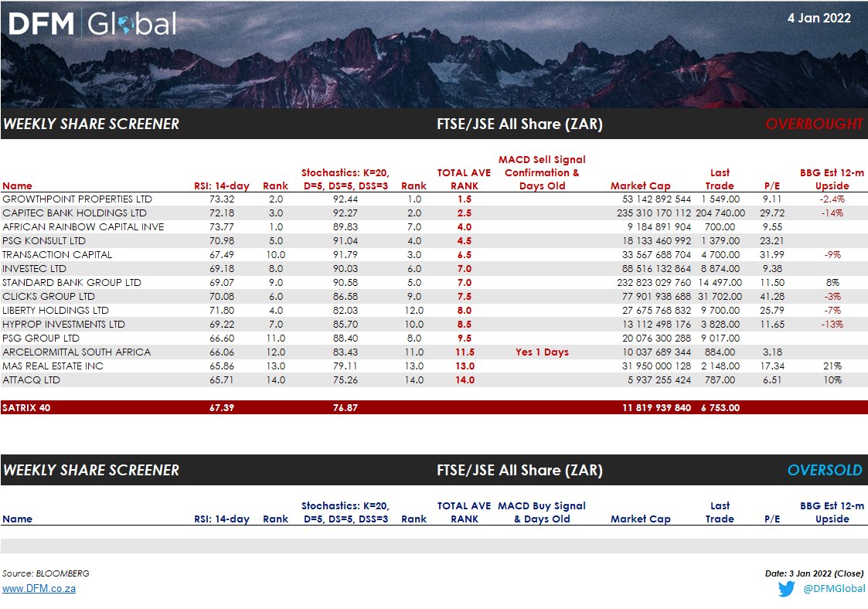Select HYPROP INVESTMENTS LTD name
This screenshot has height=609, width=868.
click(63, 324)
